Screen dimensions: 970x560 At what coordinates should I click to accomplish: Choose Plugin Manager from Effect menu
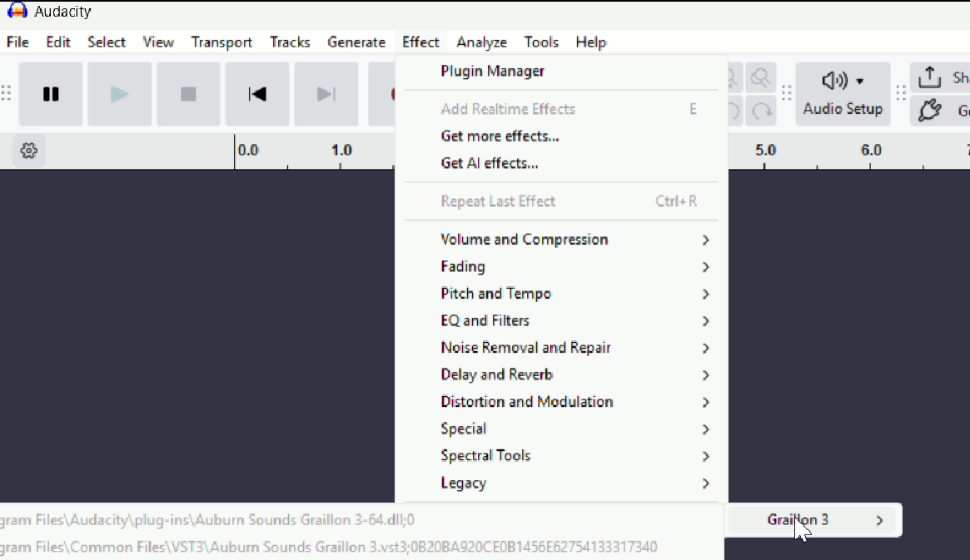coord(561,71)
